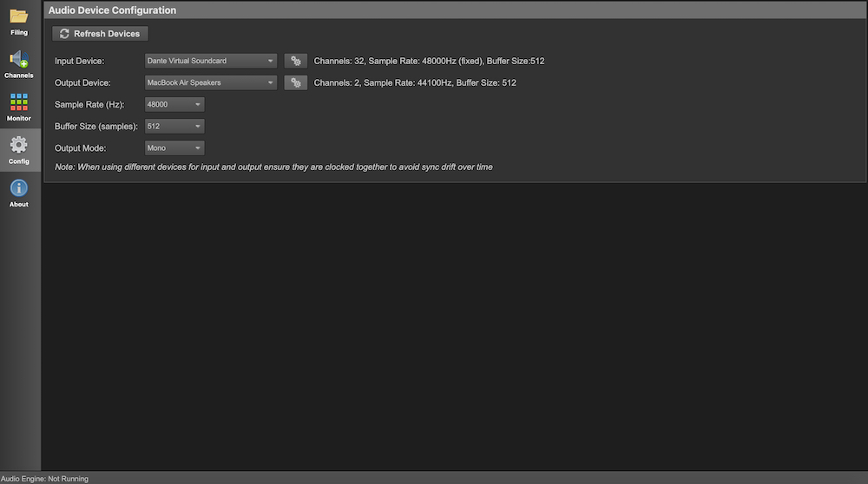
Task: Change Output Mode from the Mono dropdown
Action: (x=174, y=147)
